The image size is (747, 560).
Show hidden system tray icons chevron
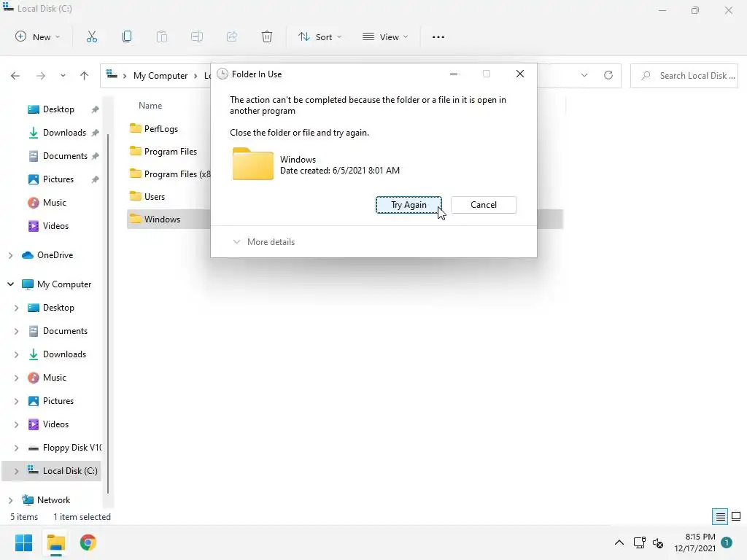pos(619,542)
